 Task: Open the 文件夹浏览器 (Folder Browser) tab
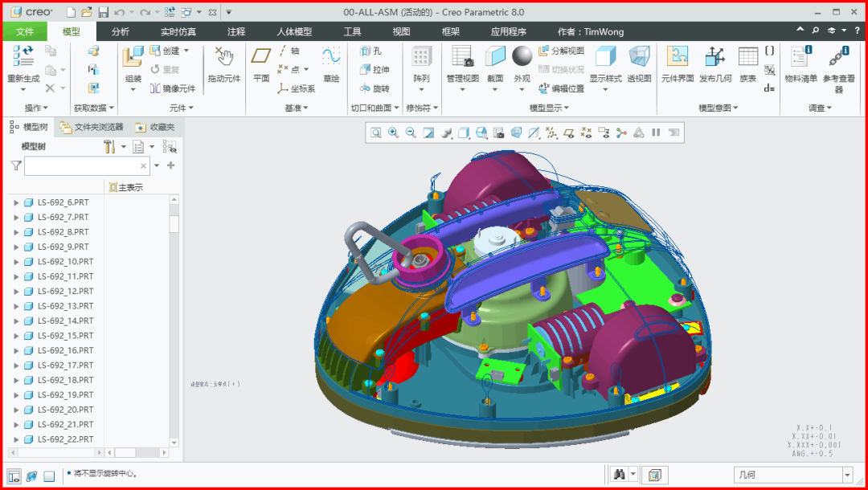pyautogui.click(x=92, y=127)
